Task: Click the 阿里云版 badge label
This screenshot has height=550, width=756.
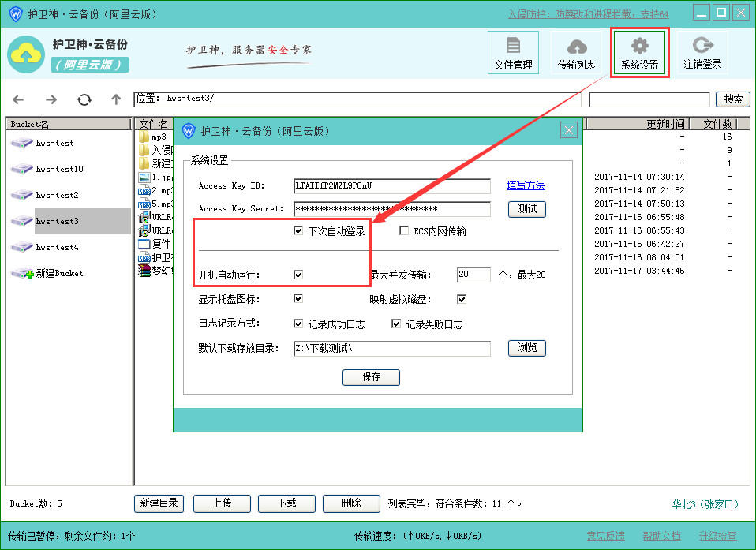Action: point(90,65)
